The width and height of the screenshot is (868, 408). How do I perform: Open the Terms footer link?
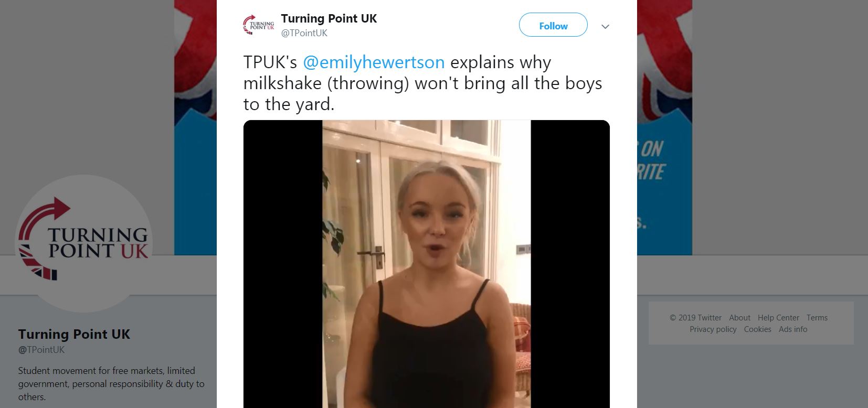pyautogui.click(x=817, y=318)
